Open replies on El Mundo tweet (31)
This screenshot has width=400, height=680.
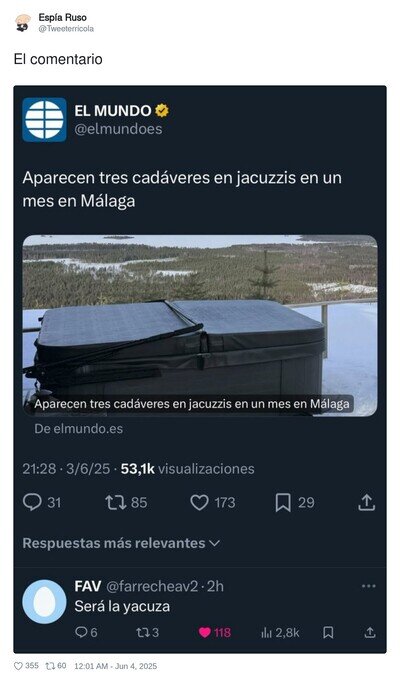pos(42,503)
